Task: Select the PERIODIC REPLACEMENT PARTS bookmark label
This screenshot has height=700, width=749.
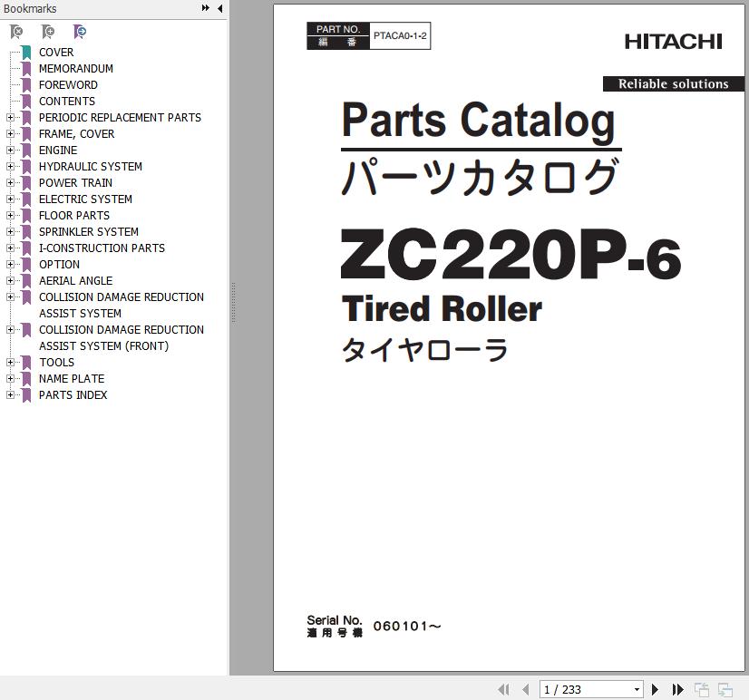Action: point(120,117)
